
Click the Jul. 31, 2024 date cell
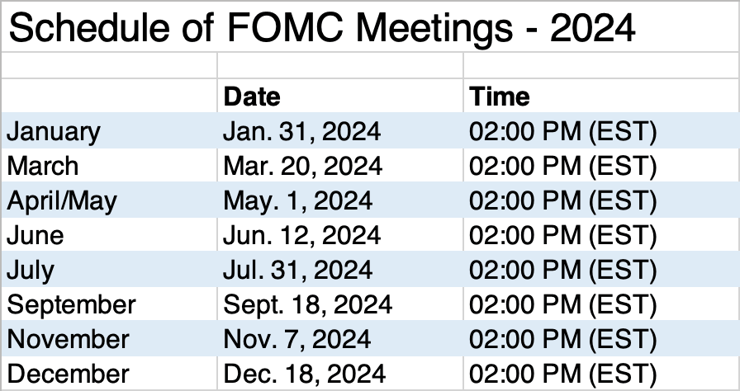pyautogui.click(x=340, y=269)
